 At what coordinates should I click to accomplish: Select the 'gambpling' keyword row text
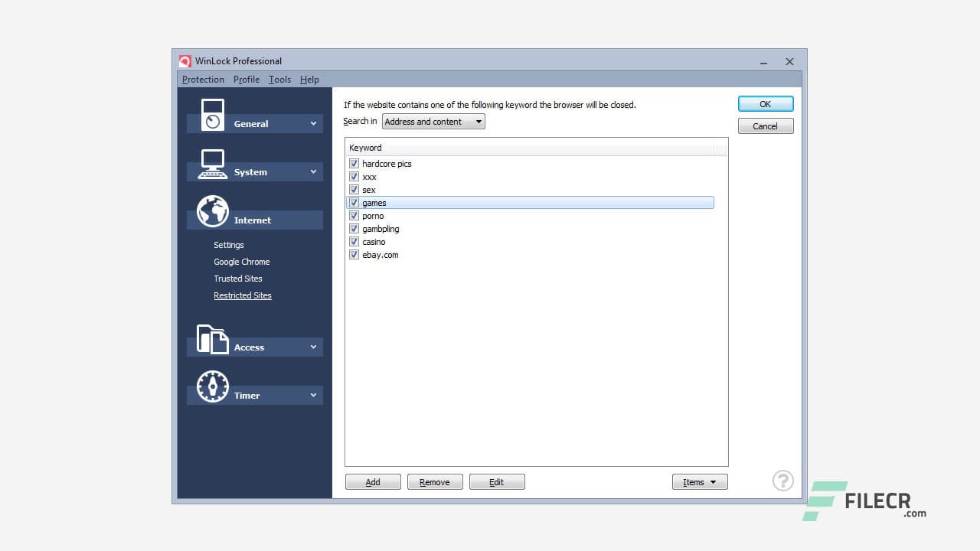click(381, 229)
